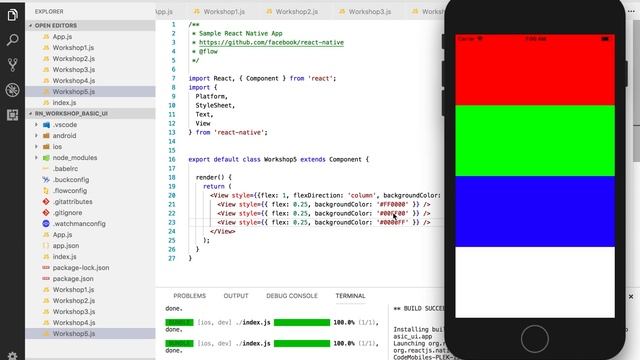Tap the blue view in the simulator

click(x=535, y=211)
